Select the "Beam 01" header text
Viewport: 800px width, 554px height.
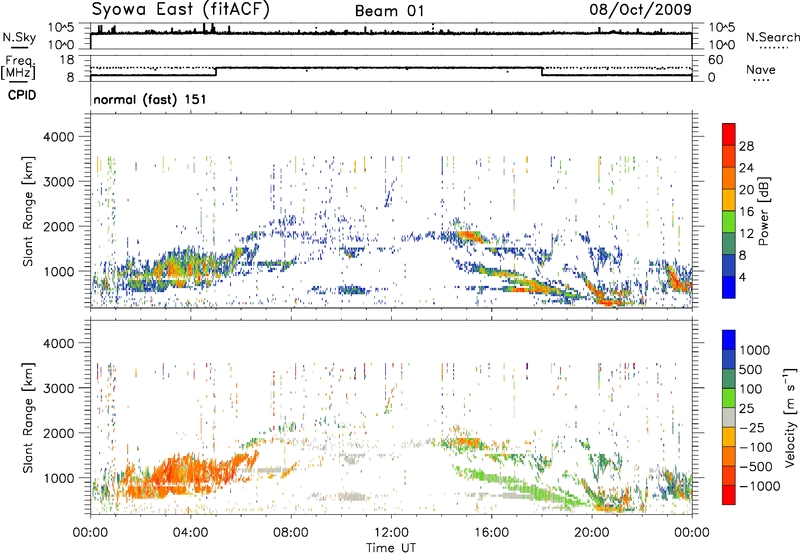pos(389,11)
